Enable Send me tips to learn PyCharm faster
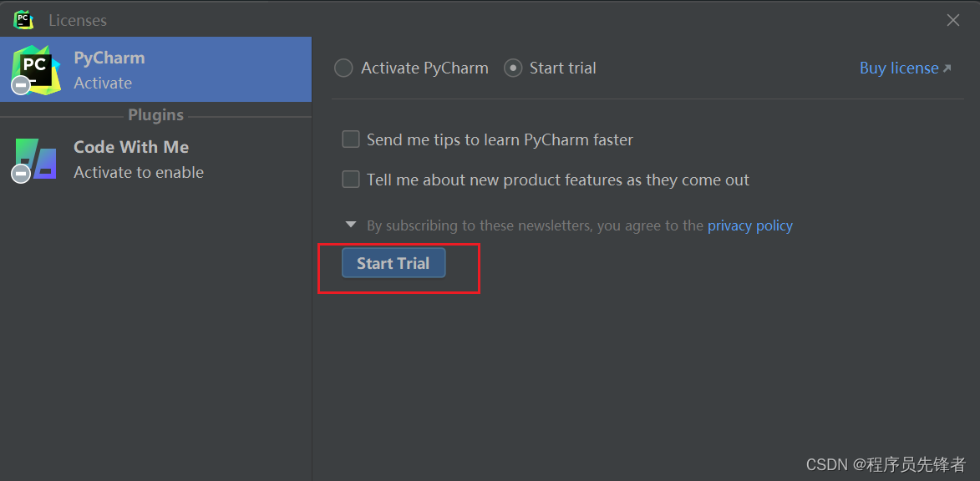The image size is (980, 481). (351, 139)
